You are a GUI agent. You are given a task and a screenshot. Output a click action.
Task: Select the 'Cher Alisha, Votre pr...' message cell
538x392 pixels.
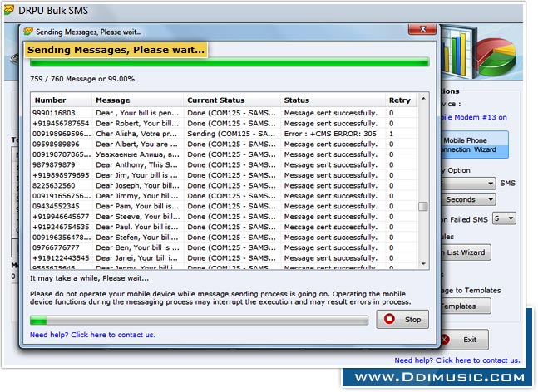[x=136, y=134]
